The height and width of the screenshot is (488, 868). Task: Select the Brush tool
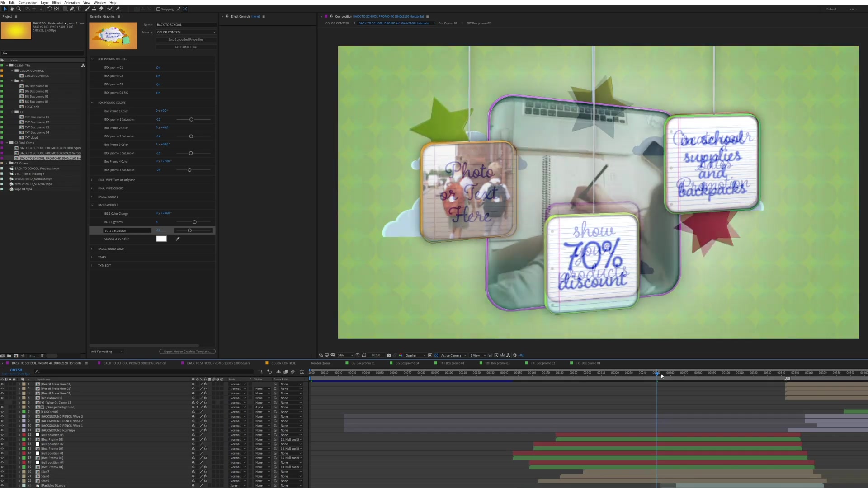pos(87,9)
